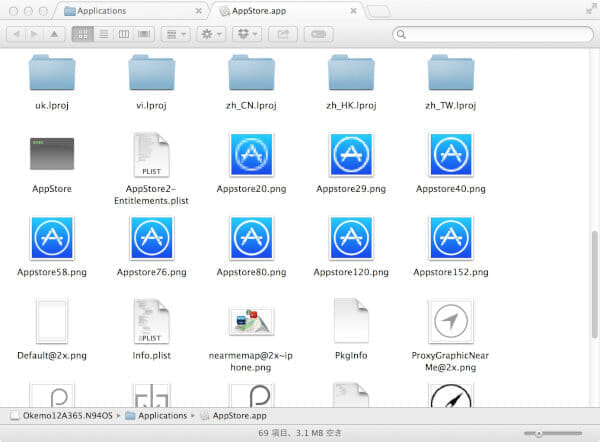600x442 pixels.
Task: Open the item arrangement dropdown
Action: [x=175, y=34]
